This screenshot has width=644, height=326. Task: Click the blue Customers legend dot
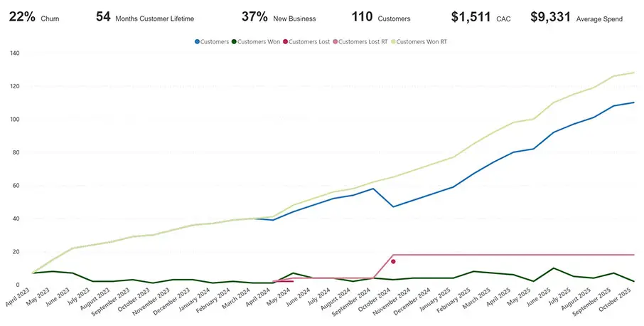coord(198,42)
